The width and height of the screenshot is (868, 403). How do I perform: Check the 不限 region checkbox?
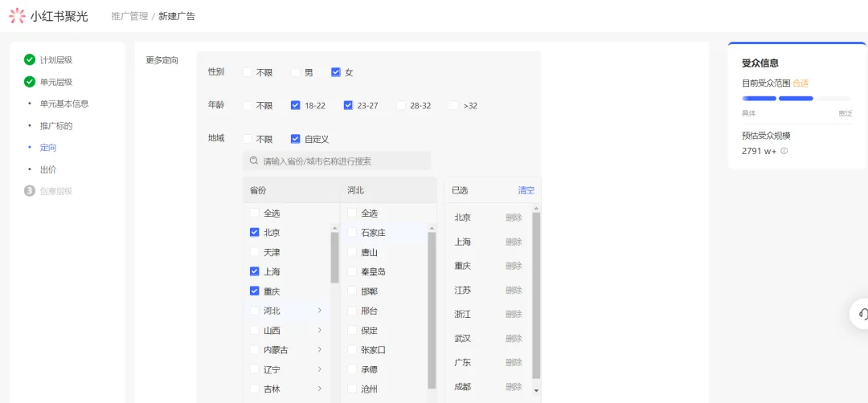(248, 139)
